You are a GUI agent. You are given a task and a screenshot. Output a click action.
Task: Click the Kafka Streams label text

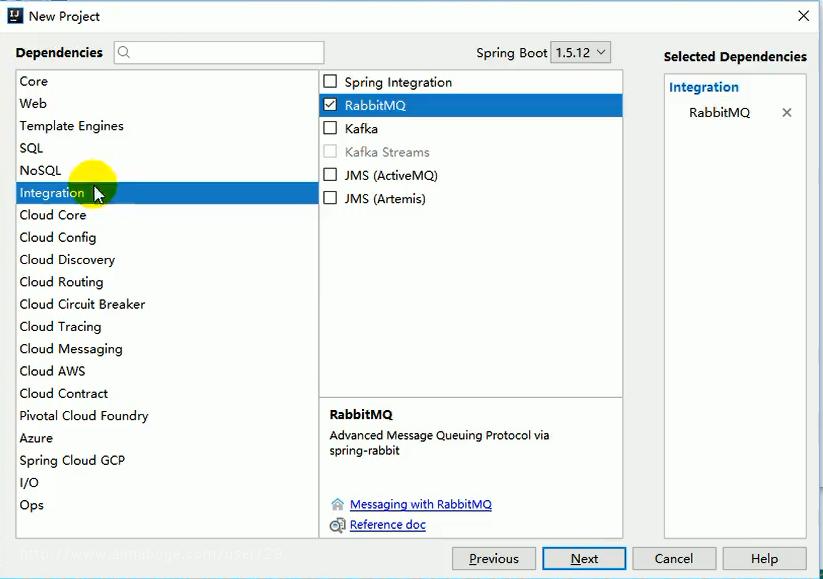coord(387,152)
